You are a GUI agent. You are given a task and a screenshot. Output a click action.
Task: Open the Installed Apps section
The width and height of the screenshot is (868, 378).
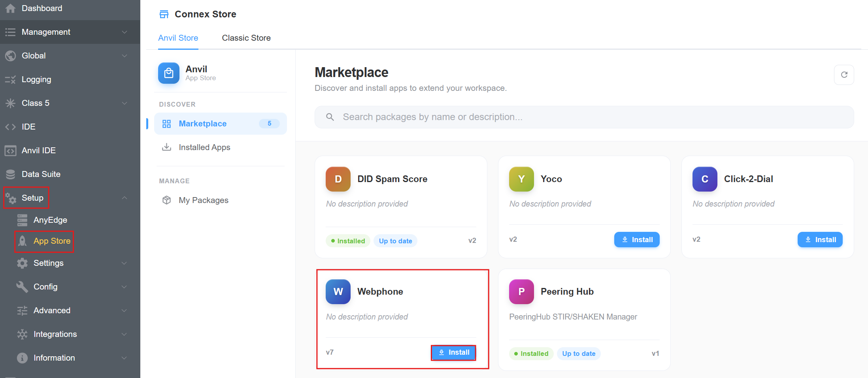pos(221,147)
